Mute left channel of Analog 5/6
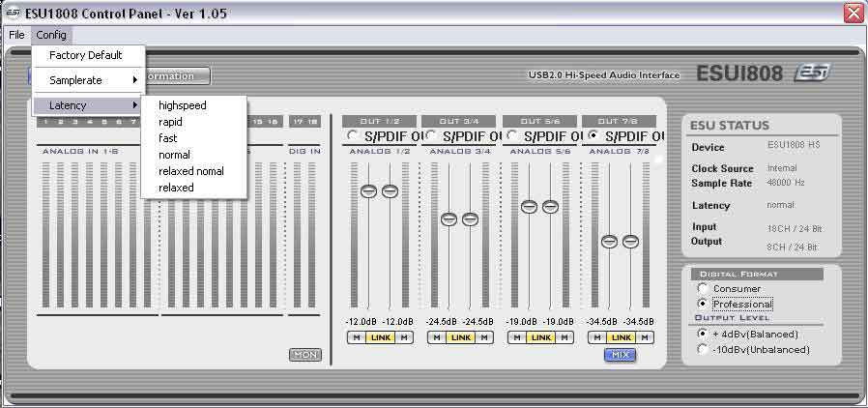 pyautogui.click(x=517, y=337)
